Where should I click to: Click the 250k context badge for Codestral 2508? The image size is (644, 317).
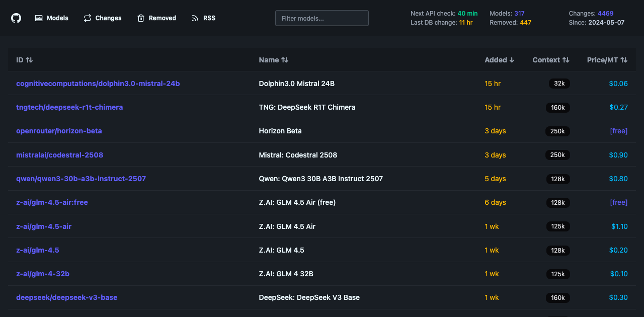pos(557,155)
